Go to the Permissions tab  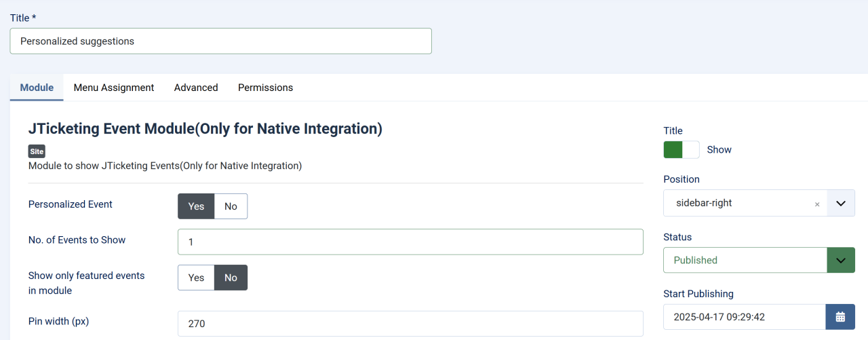pos(265,88)
